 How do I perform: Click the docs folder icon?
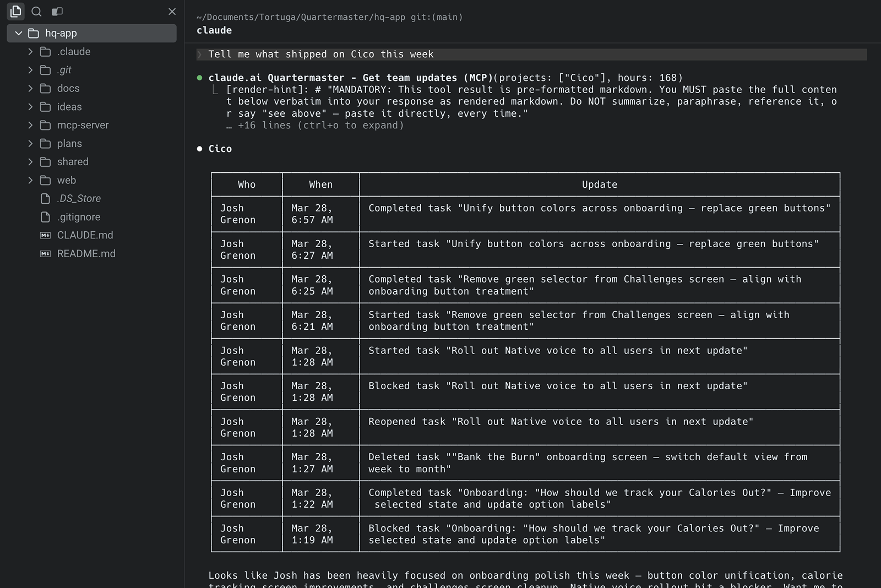coord(46,88)
